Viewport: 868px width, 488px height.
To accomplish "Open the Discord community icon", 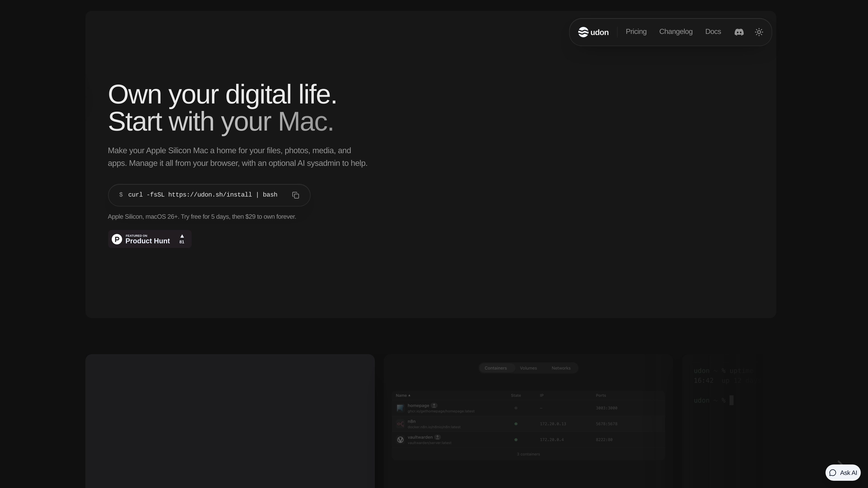I will tap(739, 32).
